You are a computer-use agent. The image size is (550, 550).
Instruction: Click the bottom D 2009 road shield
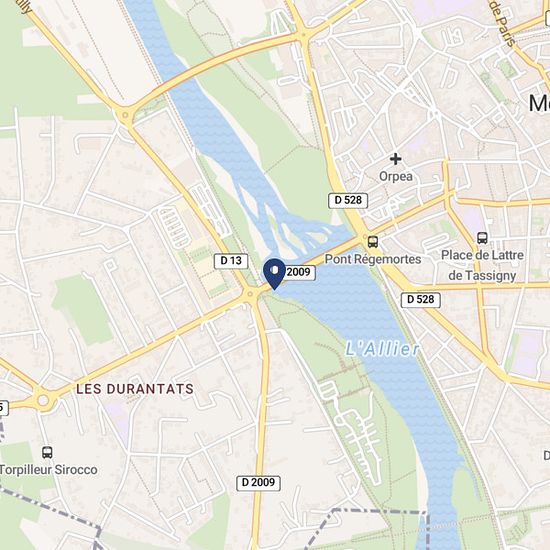(259, 483)
